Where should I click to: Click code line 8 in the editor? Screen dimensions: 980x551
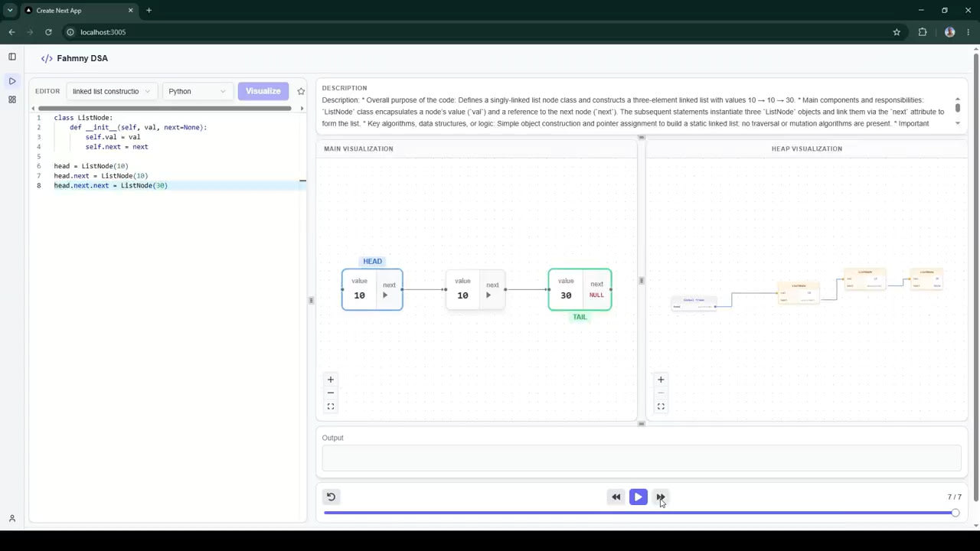(x=111, y=185)
